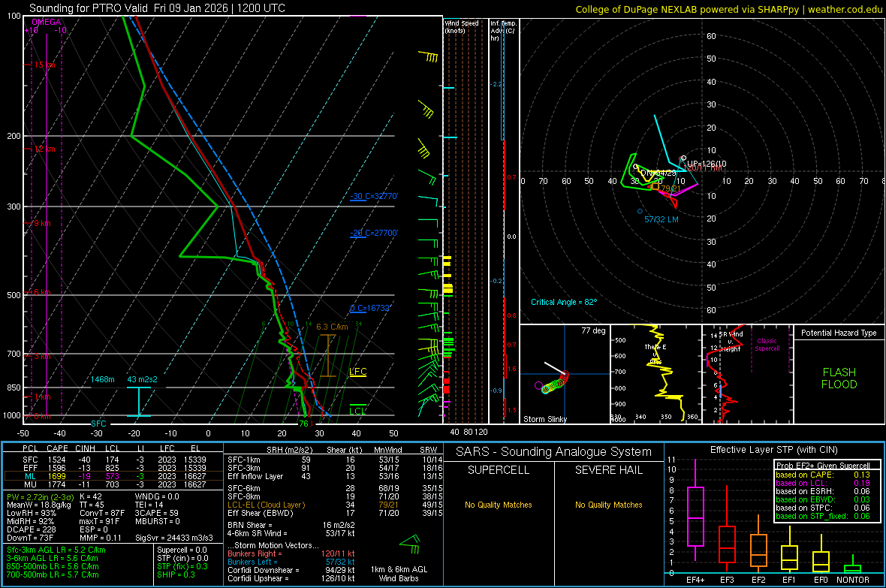Select the Eff Shear (EBWD) row
886x588 pixels.
(335, 514)
